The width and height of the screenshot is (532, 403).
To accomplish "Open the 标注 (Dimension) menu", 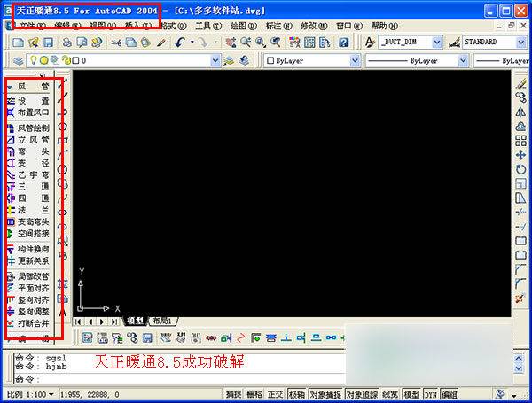I will point(279,26).
